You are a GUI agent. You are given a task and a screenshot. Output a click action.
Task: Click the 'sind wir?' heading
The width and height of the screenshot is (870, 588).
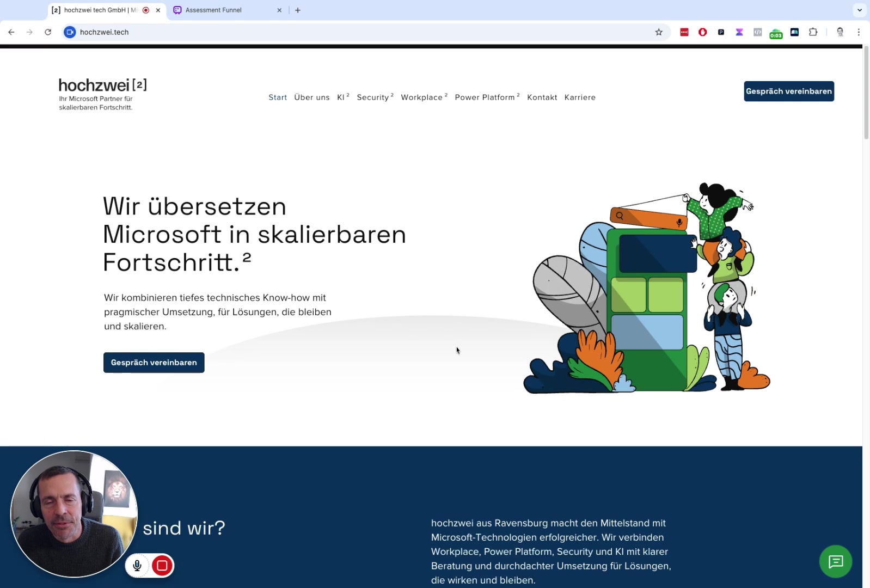click(184, 528)
